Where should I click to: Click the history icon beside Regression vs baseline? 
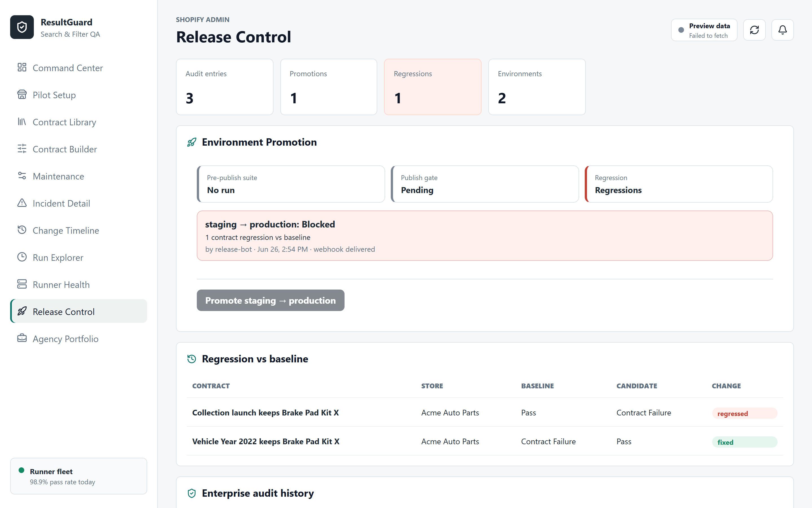tap(192, 359)
